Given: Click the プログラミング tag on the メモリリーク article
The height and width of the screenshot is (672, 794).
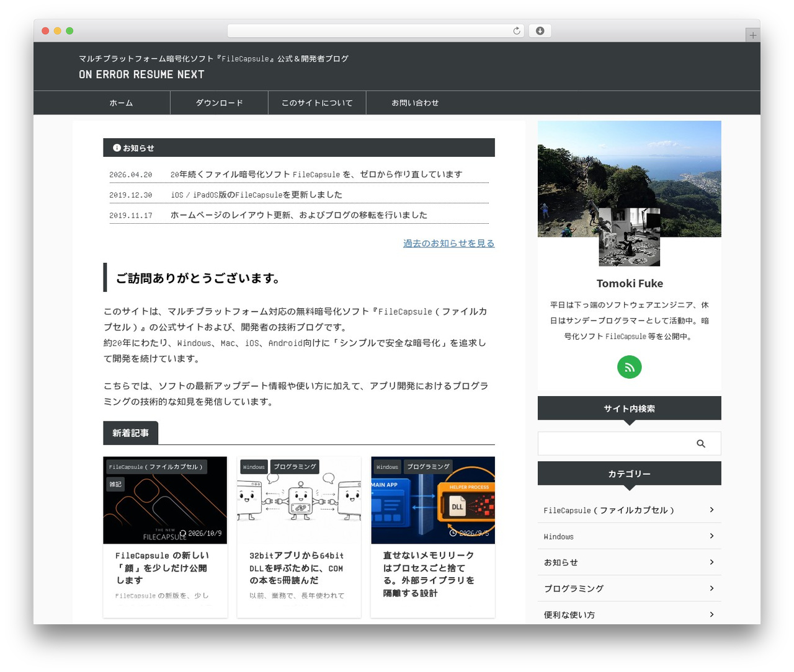Looking at the screenshot, I should (x=428, y=467).
